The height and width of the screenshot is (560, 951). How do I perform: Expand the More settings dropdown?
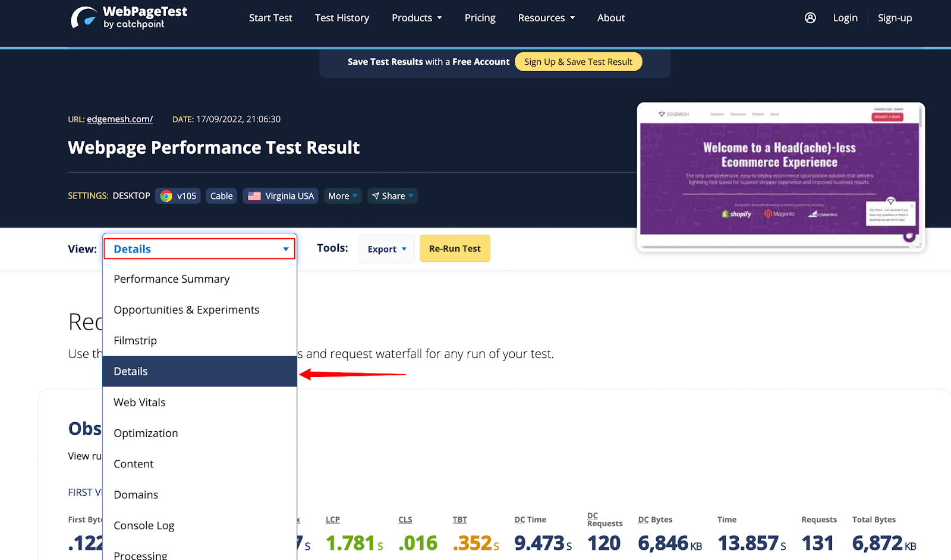tap(343, 196)
